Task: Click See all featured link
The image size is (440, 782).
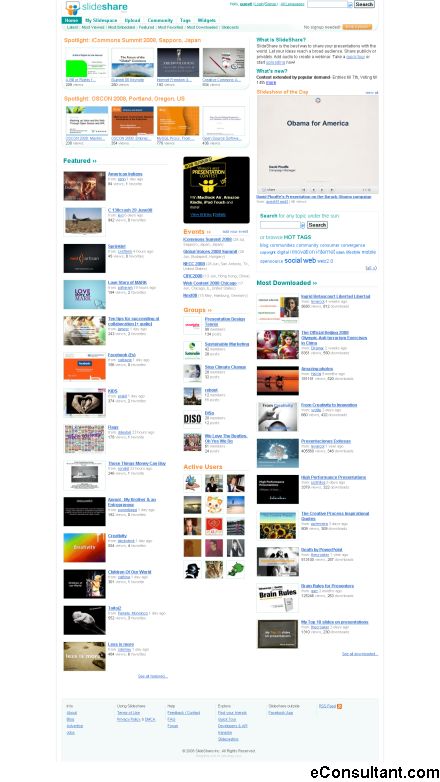Action: click(x=153, y=676)
